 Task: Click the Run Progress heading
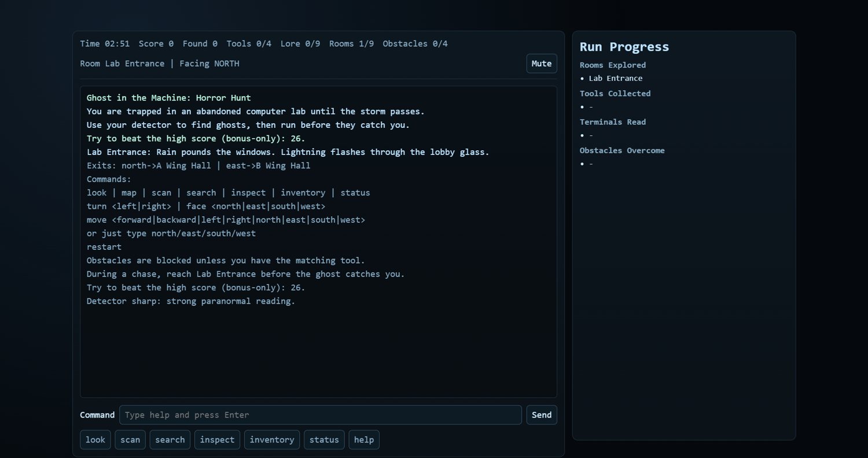click(x=624, y=47)
